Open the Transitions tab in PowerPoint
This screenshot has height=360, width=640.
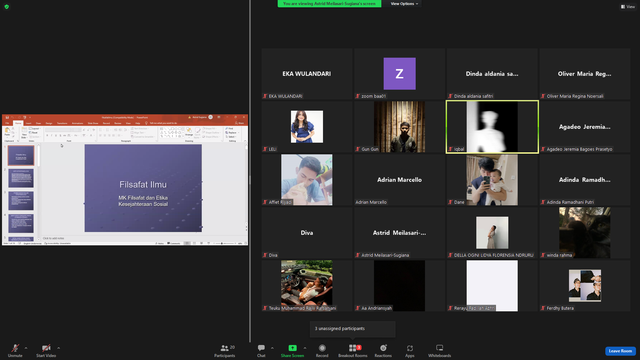pyautogui.click(x=62, y=123)
